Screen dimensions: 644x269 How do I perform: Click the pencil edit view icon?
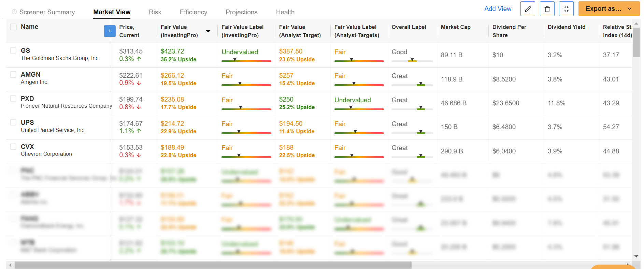[528, 9]
